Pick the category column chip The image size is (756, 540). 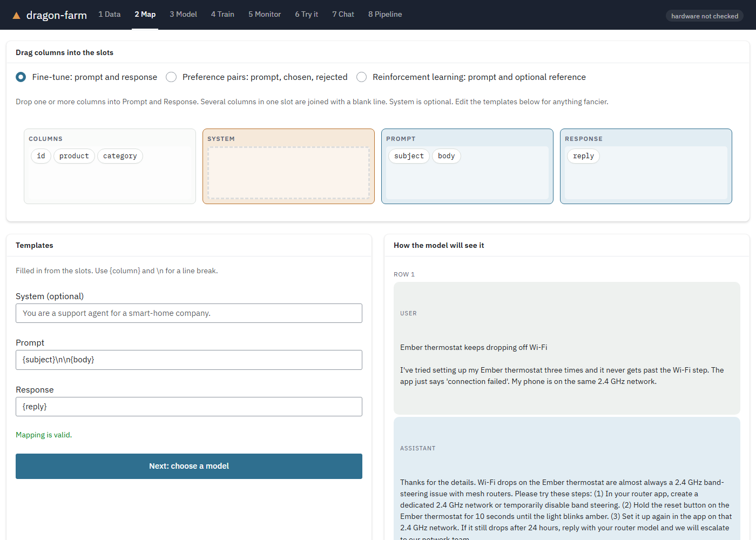point(120,156)
